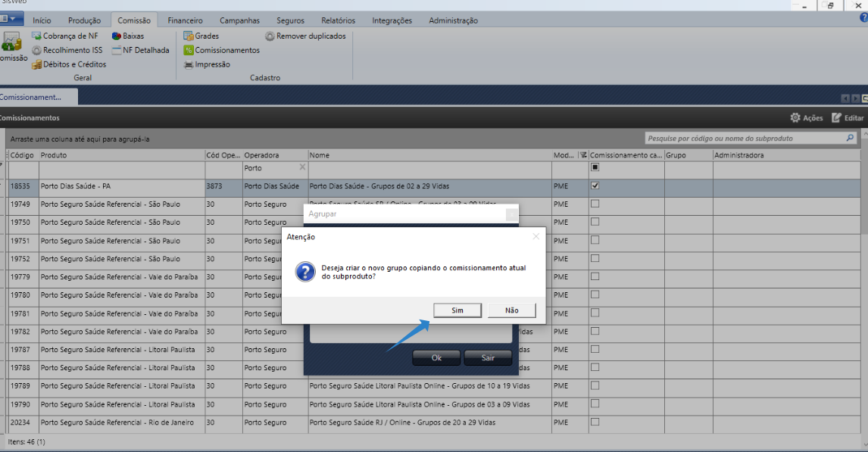Switch to the Produção tab

coord(84,20)
